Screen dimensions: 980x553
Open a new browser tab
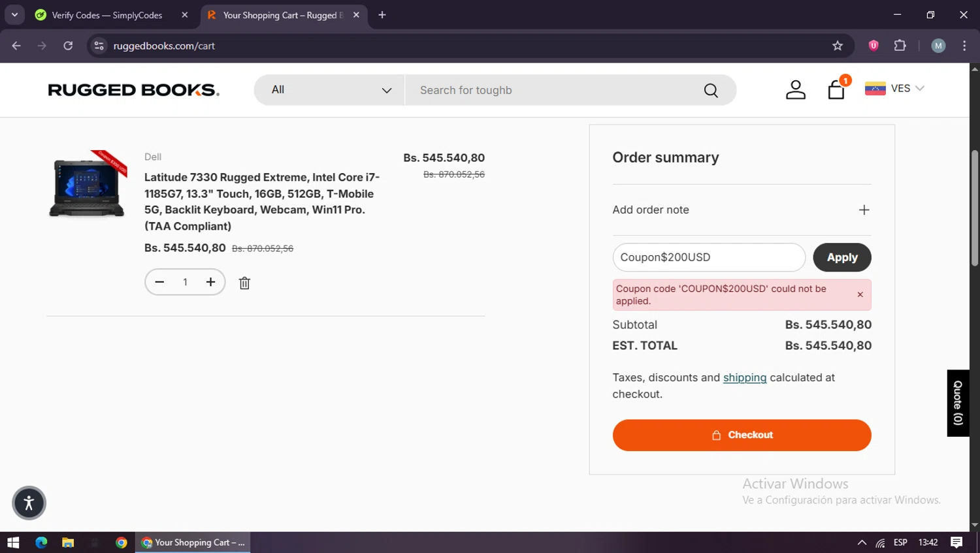(382, 15)
